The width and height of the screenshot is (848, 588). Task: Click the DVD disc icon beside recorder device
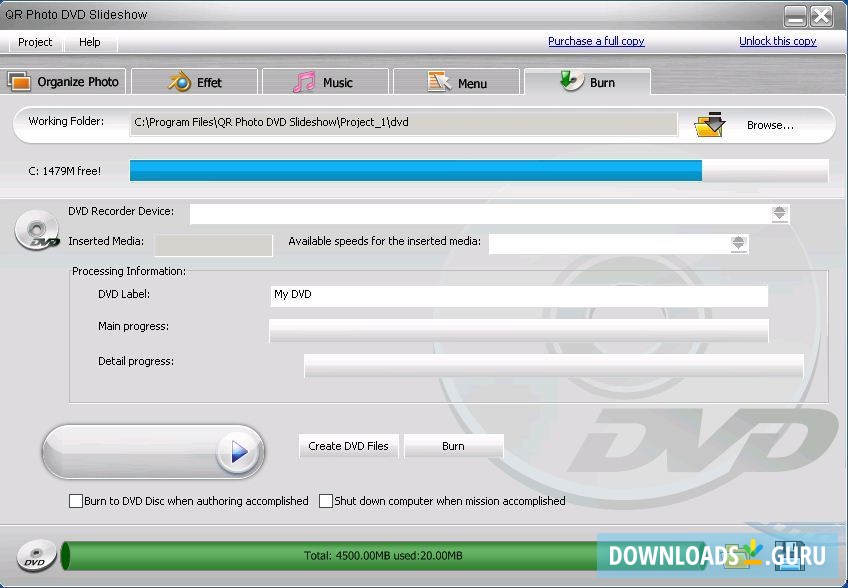37,230
